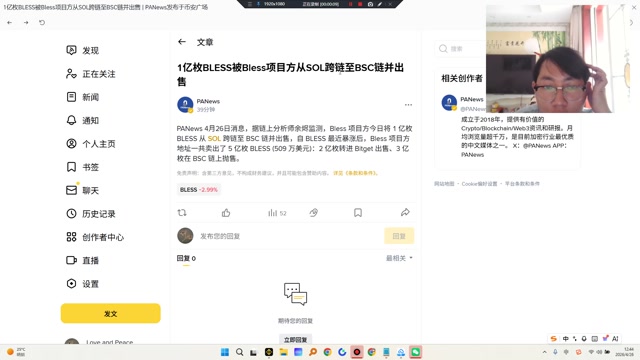Image resolution: width=640 pixels, height=360 pixels.
Task: Open the Cookie偏好设置 footer link
Action: click(x=479, y=184)
